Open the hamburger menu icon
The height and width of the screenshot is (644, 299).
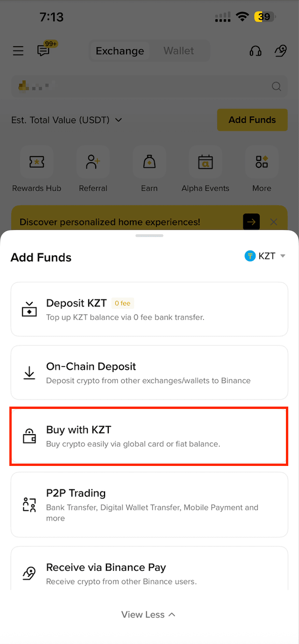tap(18, 51)
